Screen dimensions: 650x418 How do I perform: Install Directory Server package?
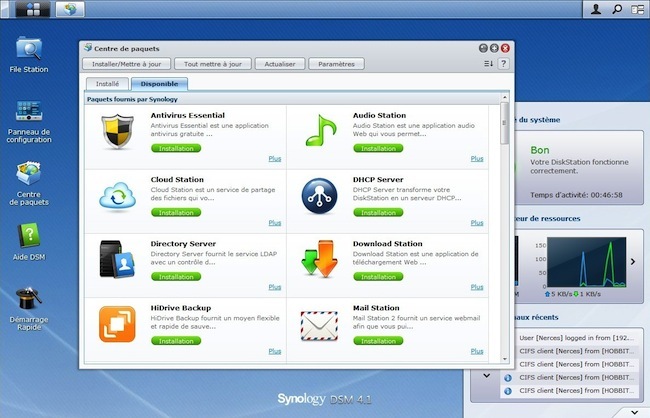click(176, 277)
